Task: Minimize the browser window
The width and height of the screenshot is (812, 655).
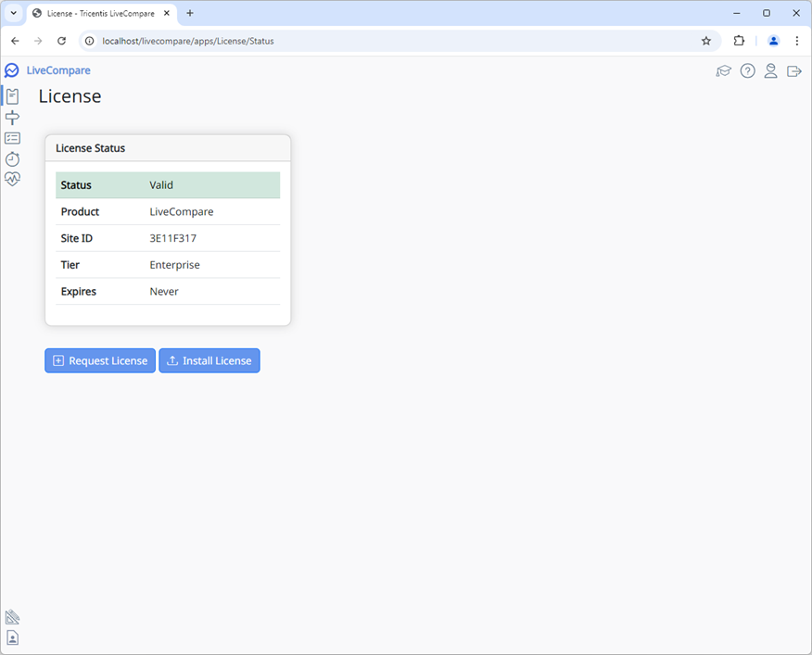Action: point(736,14)
